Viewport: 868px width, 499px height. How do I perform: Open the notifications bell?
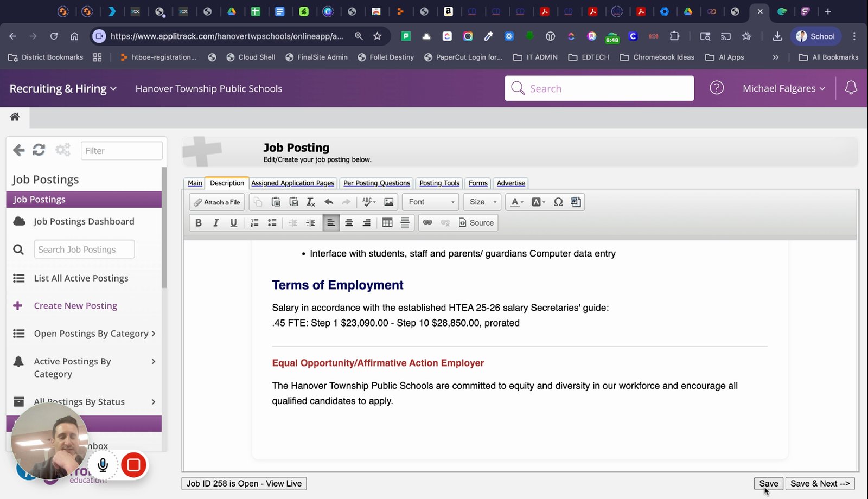coord(851,88)
